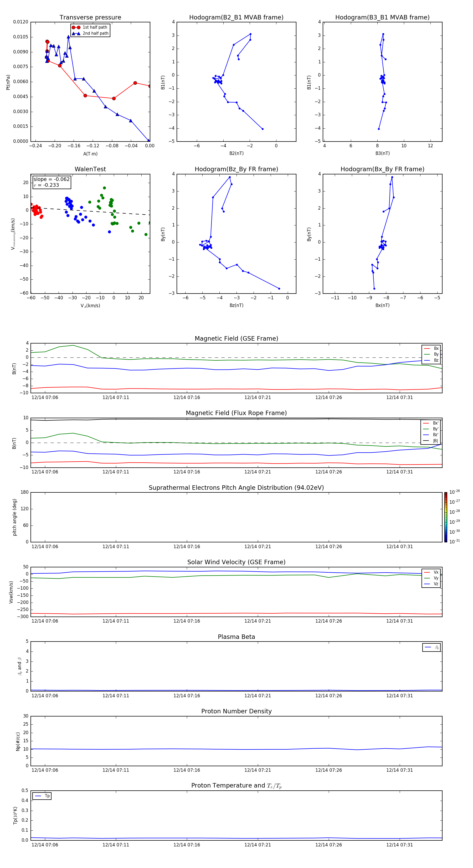Click the 'Transverse pressure' plot title

click(x=90, y=18)
